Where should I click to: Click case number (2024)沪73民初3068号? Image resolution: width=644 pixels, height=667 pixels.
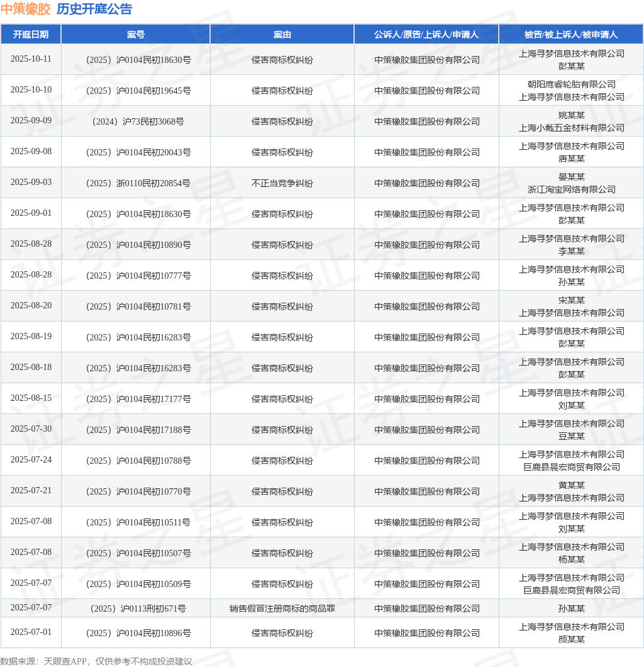tap(138, 121)
